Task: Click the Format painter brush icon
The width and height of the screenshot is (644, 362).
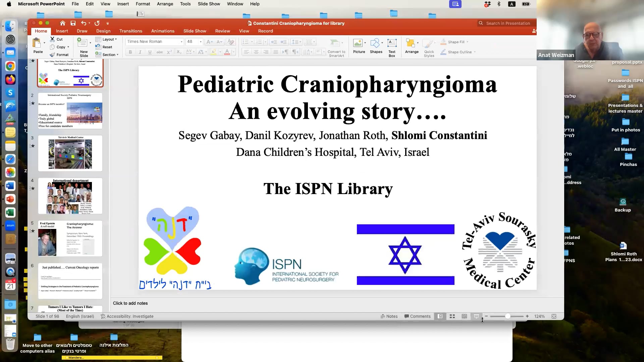Action: (x=52, y=55)
